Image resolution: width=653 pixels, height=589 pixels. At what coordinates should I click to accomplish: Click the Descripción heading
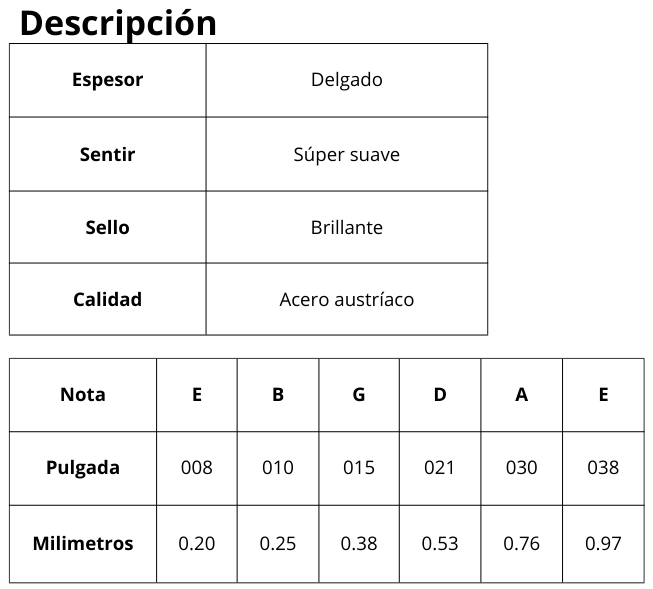118,23
